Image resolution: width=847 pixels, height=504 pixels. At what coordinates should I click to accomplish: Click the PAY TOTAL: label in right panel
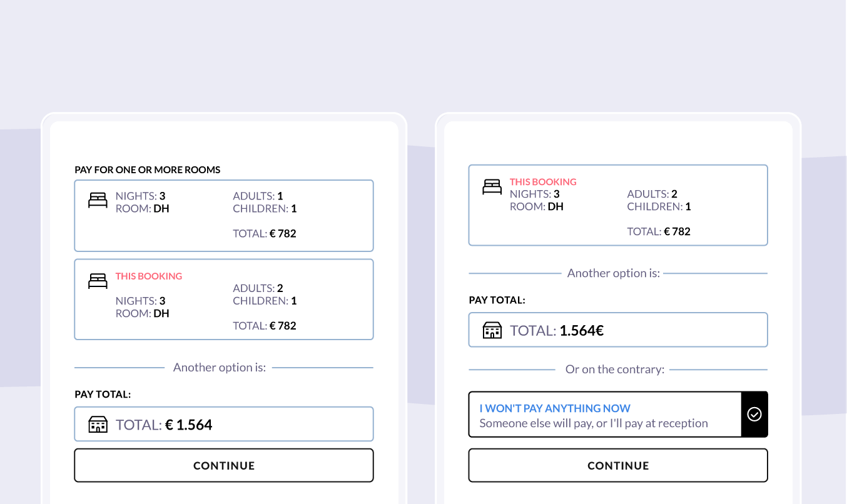[497, 300]
